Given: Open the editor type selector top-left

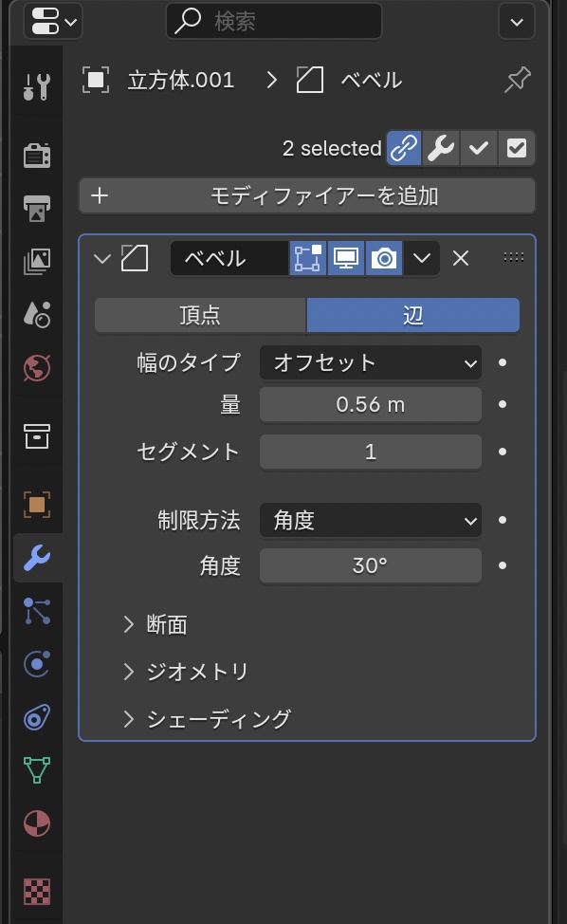Looking at the screenshot, I should point(46,21).
